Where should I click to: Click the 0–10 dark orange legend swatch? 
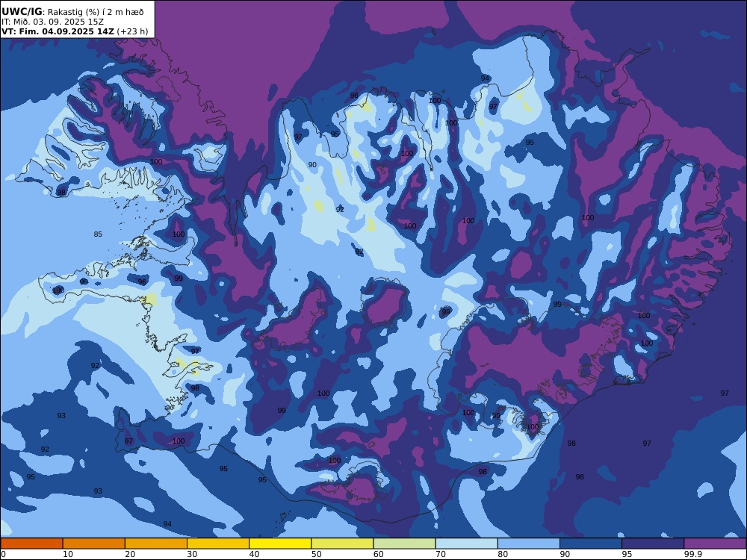(31, 544)
